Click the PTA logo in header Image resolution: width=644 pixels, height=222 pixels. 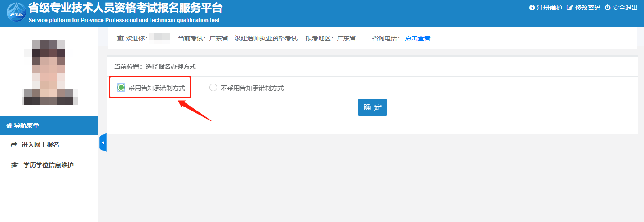point(16,13)
